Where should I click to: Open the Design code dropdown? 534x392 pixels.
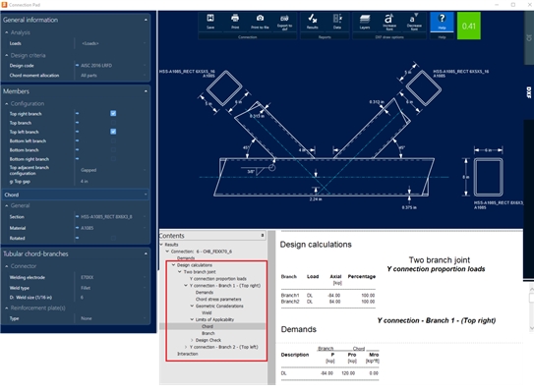[113, 65]
